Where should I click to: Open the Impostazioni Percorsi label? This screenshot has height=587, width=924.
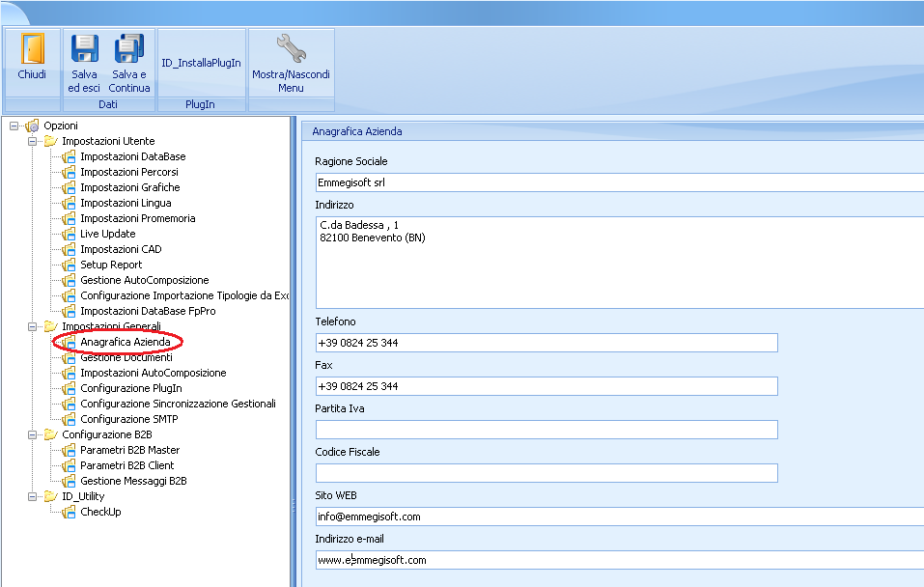point(129,172)
